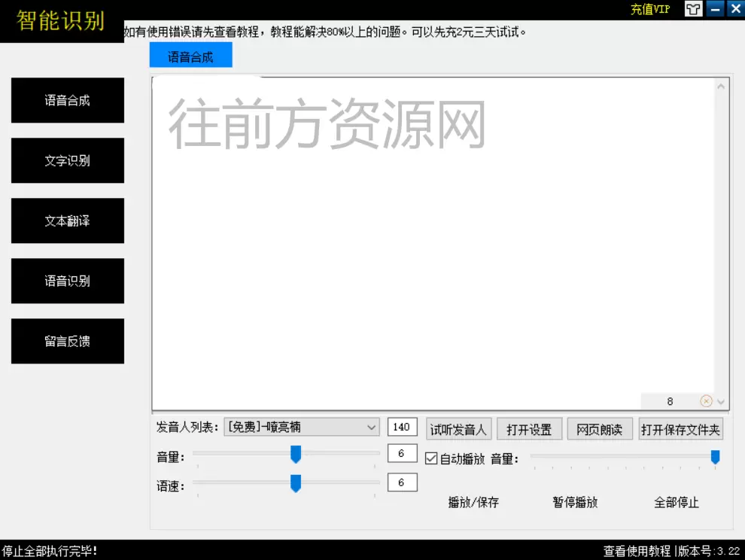Click the 版本号:3.22 version text
Viewport: 745px width, 560px height.
coord(709,552)
